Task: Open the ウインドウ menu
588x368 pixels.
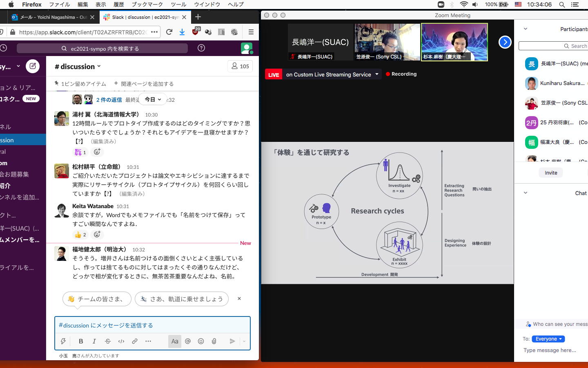Action: click(x=207, y=4)
